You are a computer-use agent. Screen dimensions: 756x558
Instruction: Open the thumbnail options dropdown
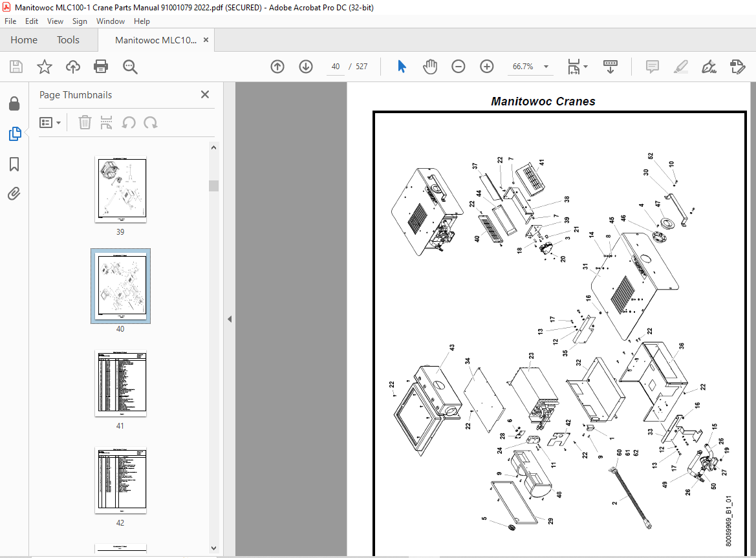point(50,123)
